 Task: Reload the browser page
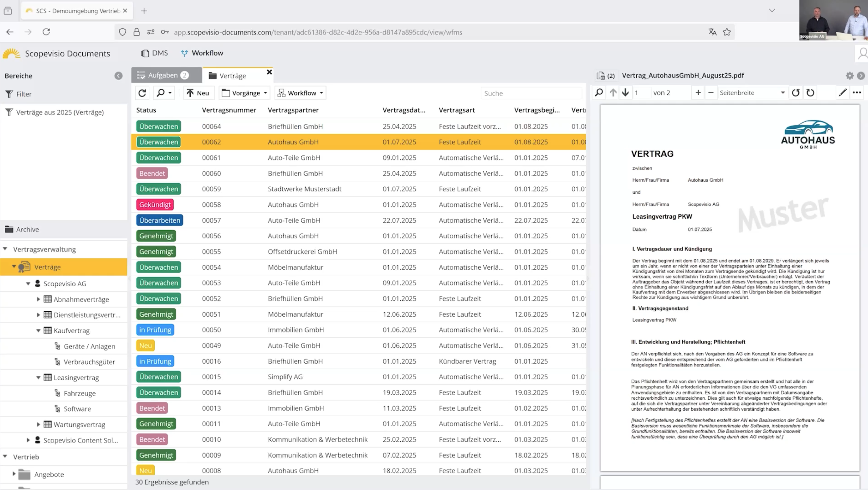click(x=46, y=32)
